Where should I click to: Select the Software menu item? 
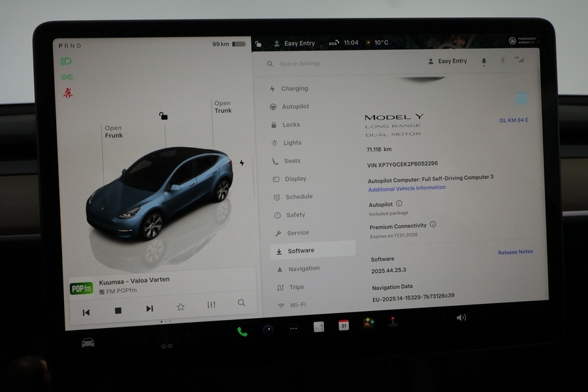[x=301, y=250]
